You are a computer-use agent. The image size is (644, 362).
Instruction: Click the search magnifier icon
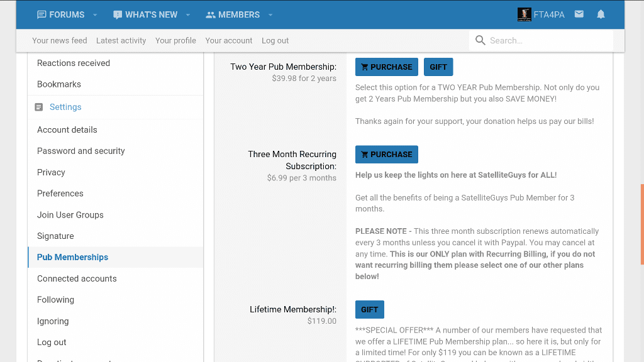point(480,40)
